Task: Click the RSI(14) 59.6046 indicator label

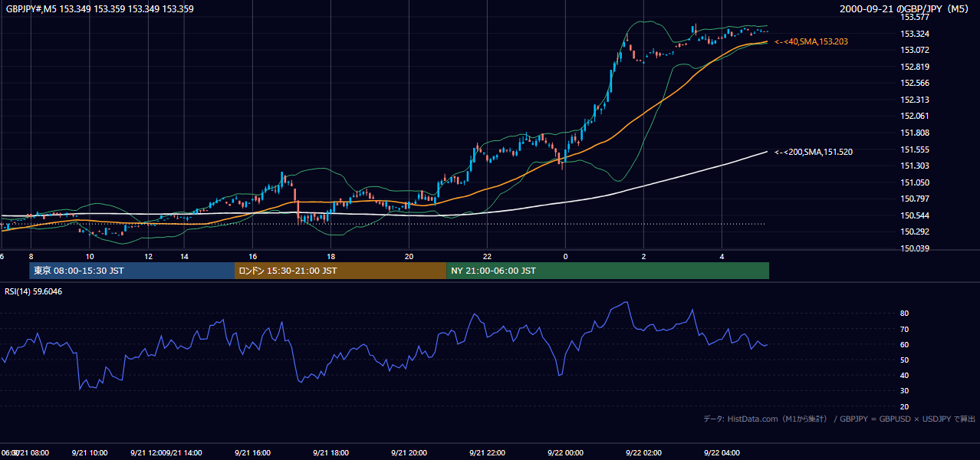Action: pos(34,291)
